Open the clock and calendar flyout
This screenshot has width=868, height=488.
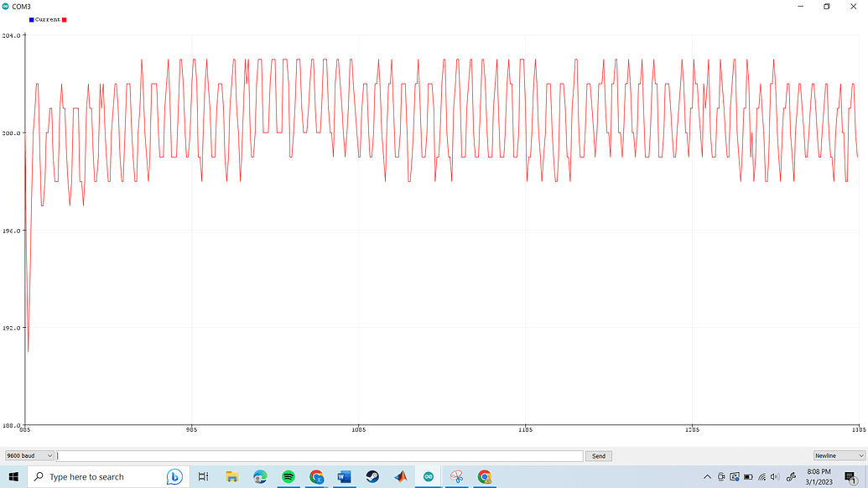[x=818, y=476]
